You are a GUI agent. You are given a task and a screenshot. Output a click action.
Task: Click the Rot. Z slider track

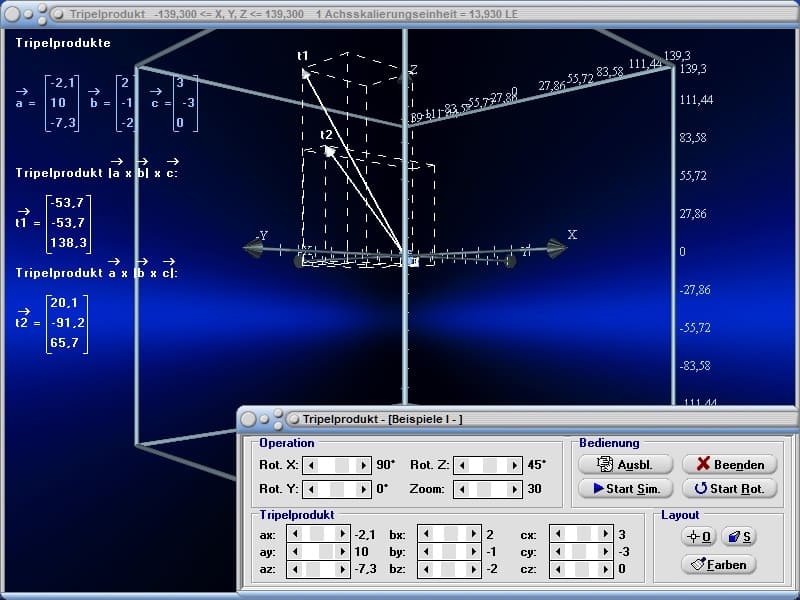coord(488,465)
